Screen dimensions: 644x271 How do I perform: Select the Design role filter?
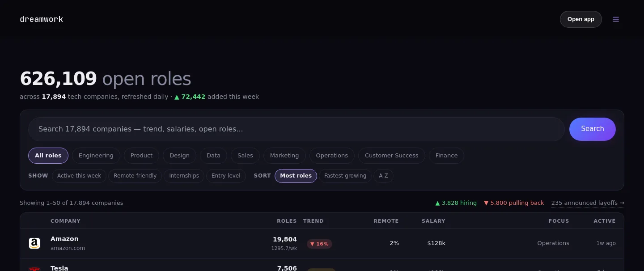point(179,156)
